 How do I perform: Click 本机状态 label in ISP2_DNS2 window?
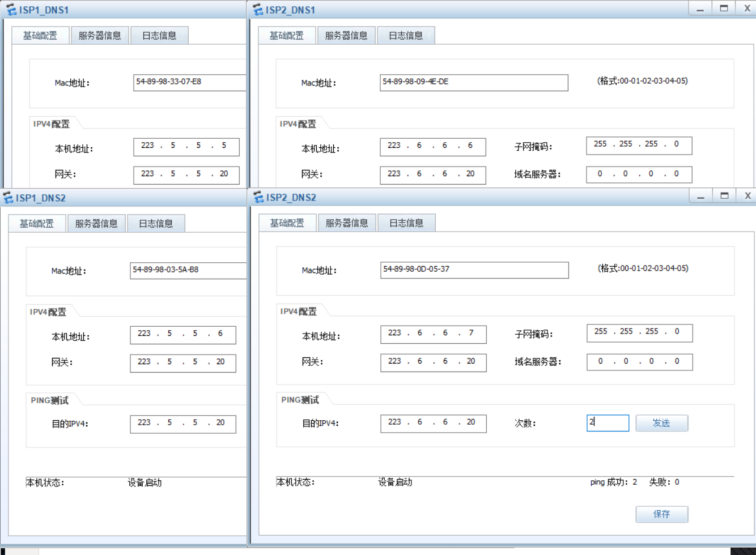(296, 482)
